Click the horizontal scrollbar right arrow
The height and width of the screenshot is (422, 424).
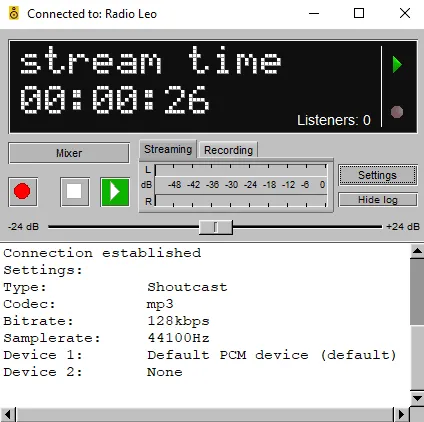click(401, 414)
